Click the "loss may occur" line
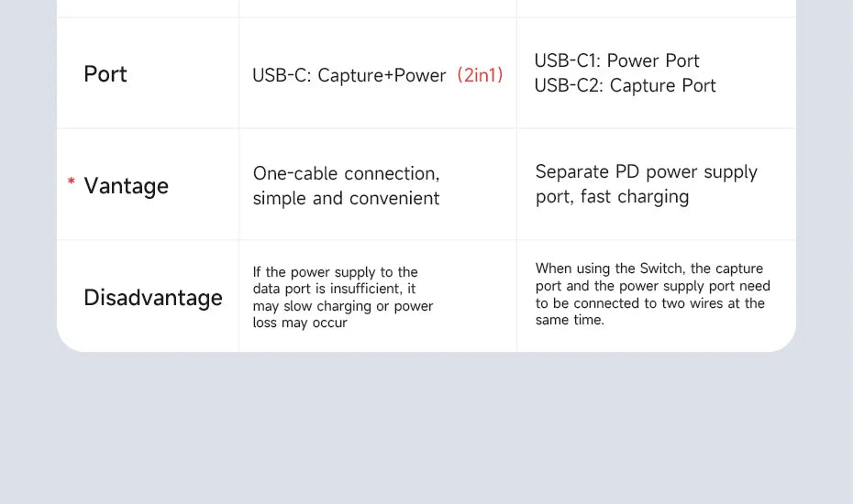853x504 pixels. pos(300,323)
